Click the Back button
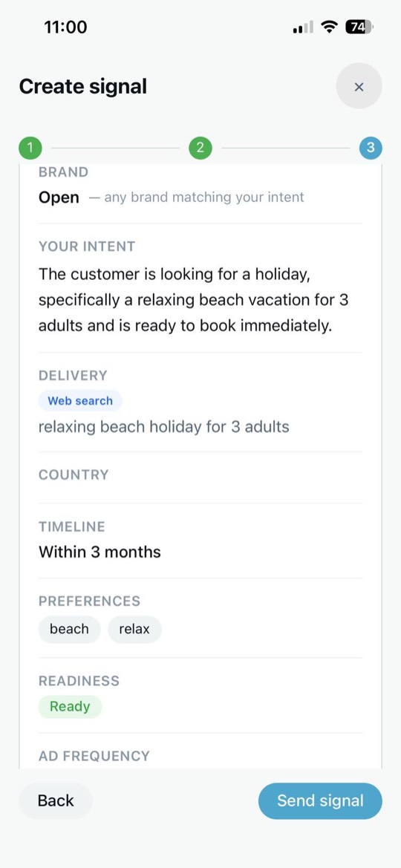 [56, 800]
